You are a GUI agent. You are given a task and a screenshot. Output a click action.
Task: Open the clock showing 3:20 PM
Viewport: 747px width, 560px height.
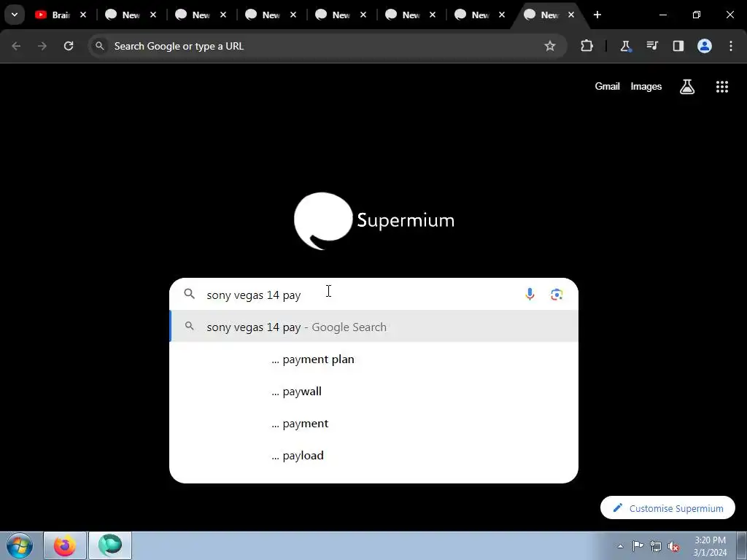[x=710, y=546]
